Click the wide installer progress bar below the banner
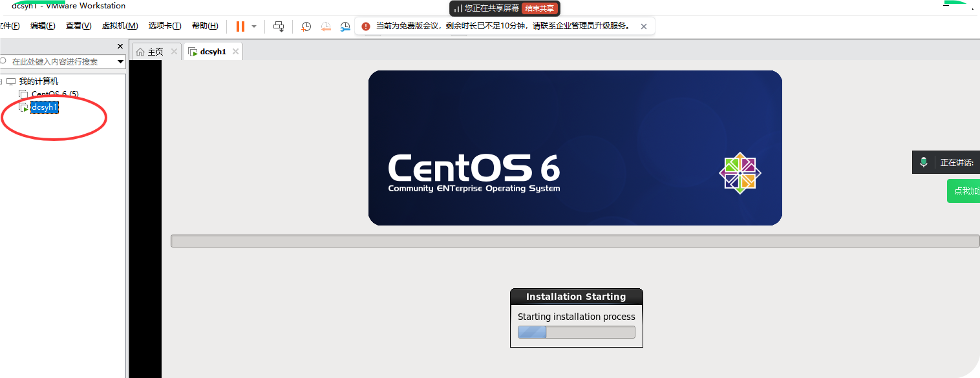 [x=575, y=241]
